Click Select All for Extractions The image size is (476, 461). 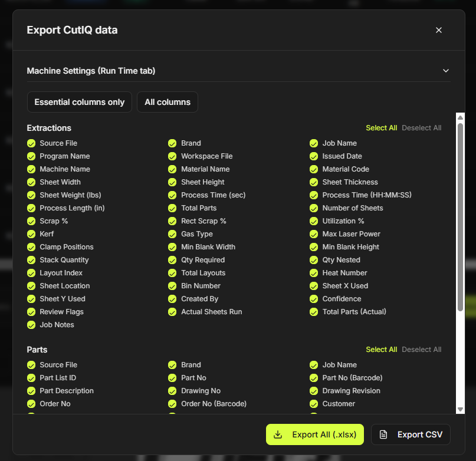tap(381, 128)
